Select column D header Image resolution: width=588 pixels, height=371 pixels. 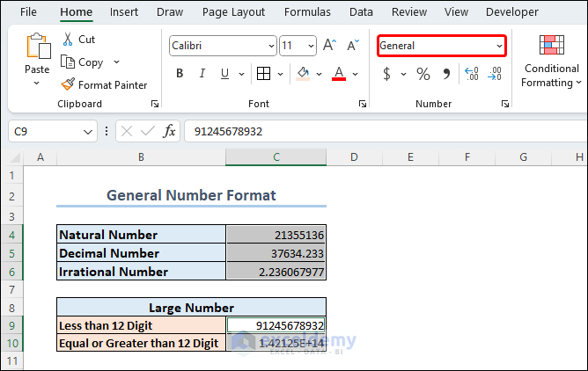(354, 156)
